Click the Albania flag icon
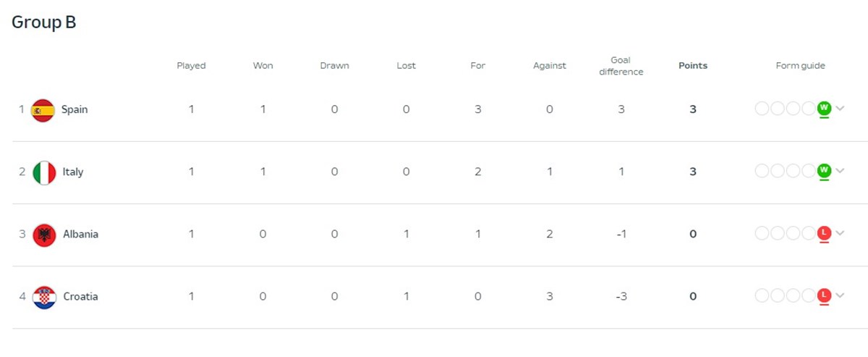The width and height of the screenshot is (868, 357). (44, 235)
